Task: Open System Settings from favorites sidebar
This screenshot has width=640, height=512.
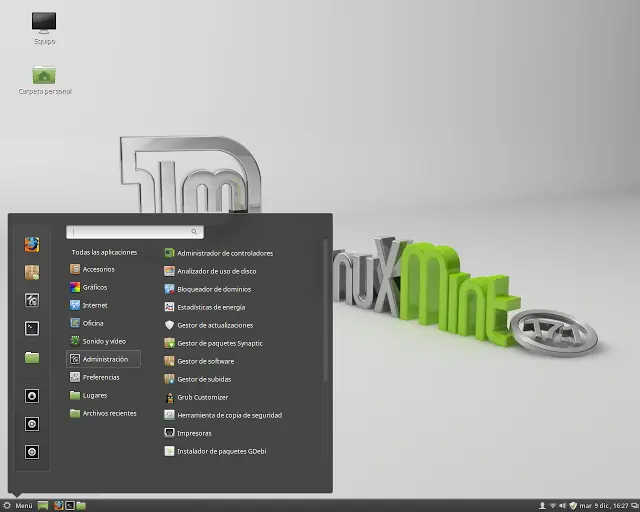Action: [x=32, y=300]
